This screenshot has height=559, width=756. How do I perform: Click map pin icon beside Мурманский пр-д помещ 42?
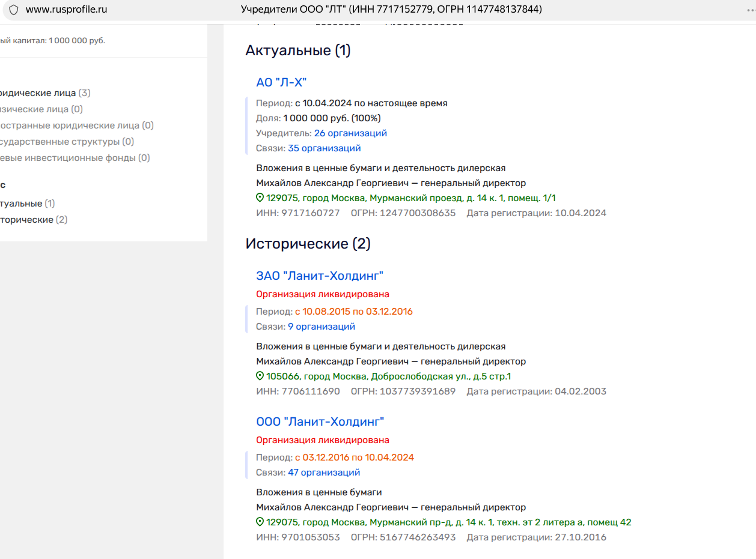[260, 522]
